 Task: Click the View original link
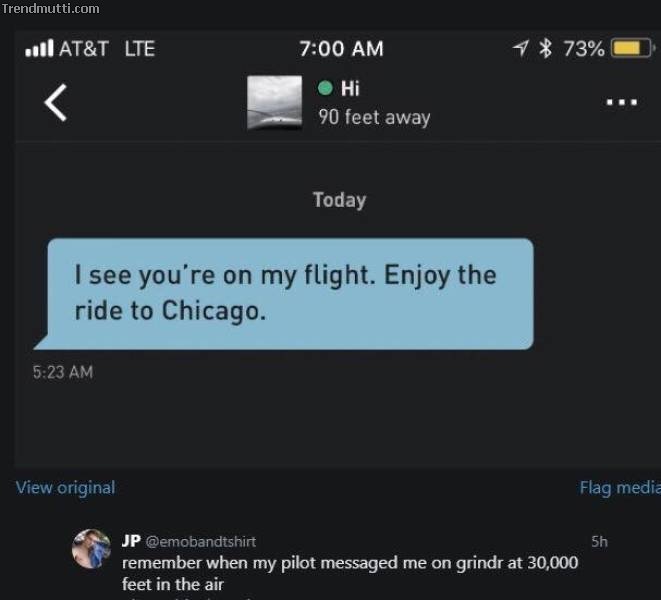(x=65, y=487)
